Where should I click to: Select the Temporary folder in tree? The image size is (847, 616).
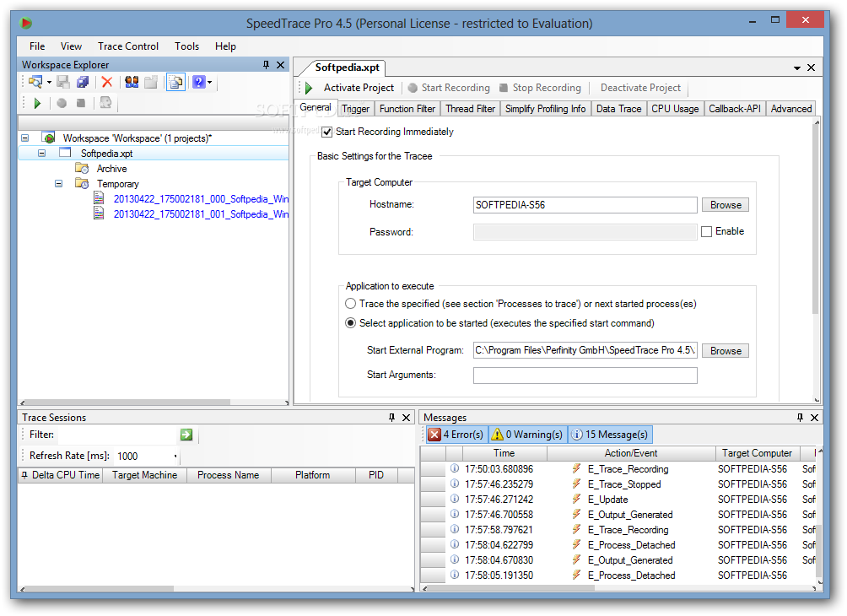point(118,184)
